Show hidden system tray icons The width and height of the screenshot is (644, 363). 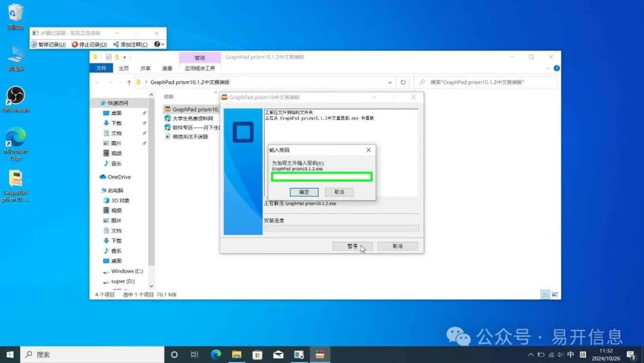coord(531,355)
